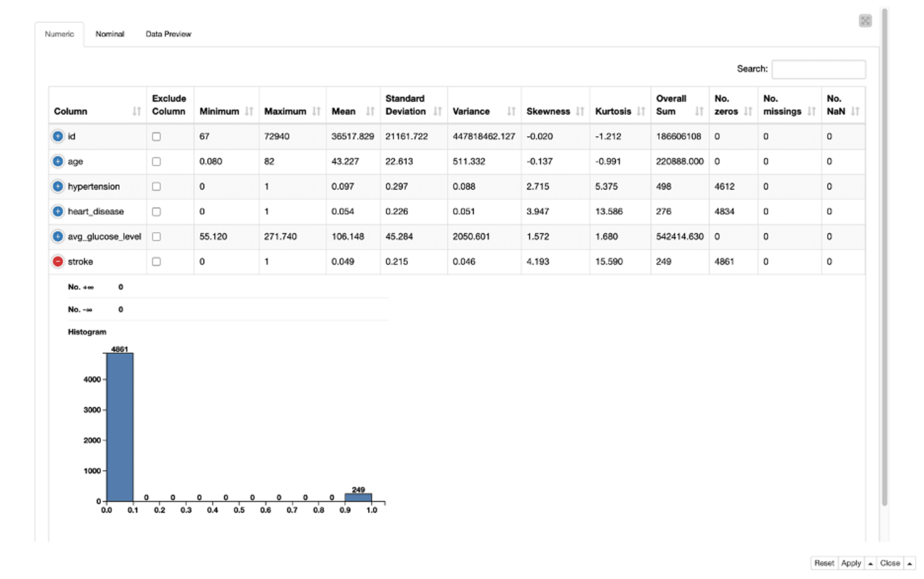Click the vertical scrollbar on the right
The height and width of the screenshot is (579, 924).
coord(884,257)
